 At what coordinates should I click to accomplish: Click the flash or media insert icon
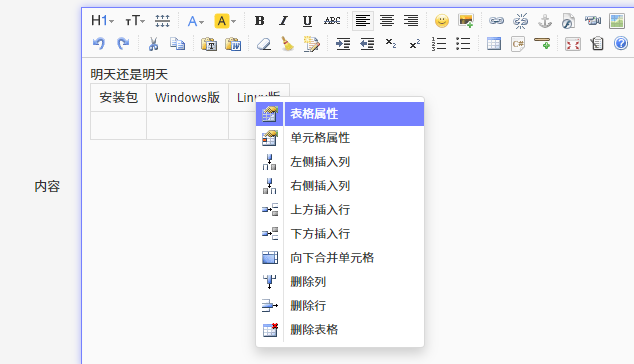pyautogui.click(x=568, y=21)
